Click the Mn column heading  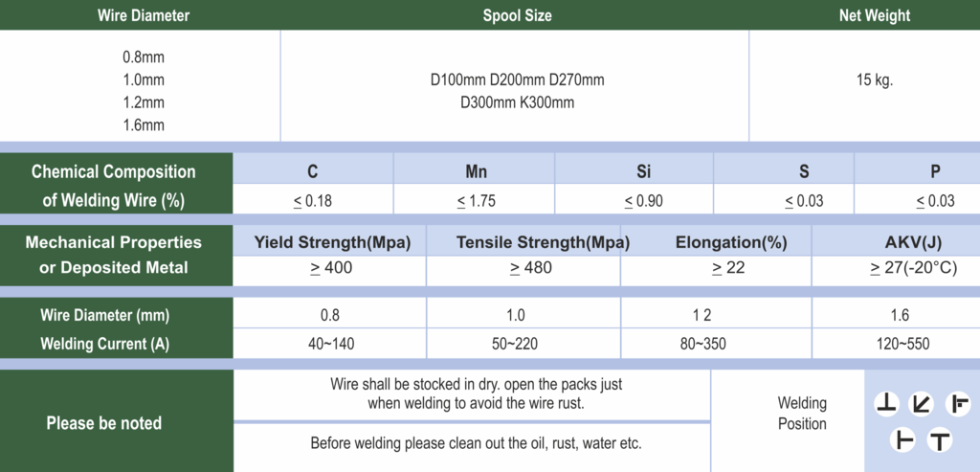477,171
